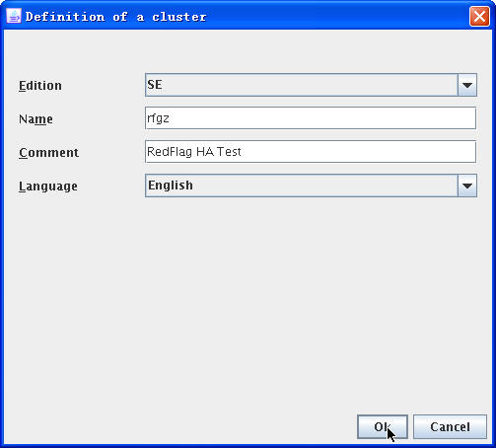Screen dimensions: 496x448
Task: Click the Edition field label
Action: coord(40,86)
